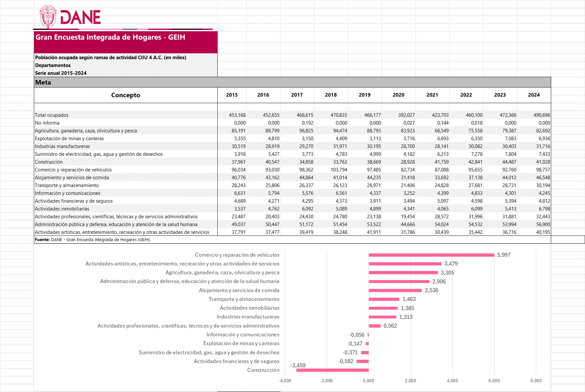This screenshot has width=585, height=392.
Task: Click the 103,794 cell for Comercio 2018
Action: pyautogui.click(x=338, y=170)
